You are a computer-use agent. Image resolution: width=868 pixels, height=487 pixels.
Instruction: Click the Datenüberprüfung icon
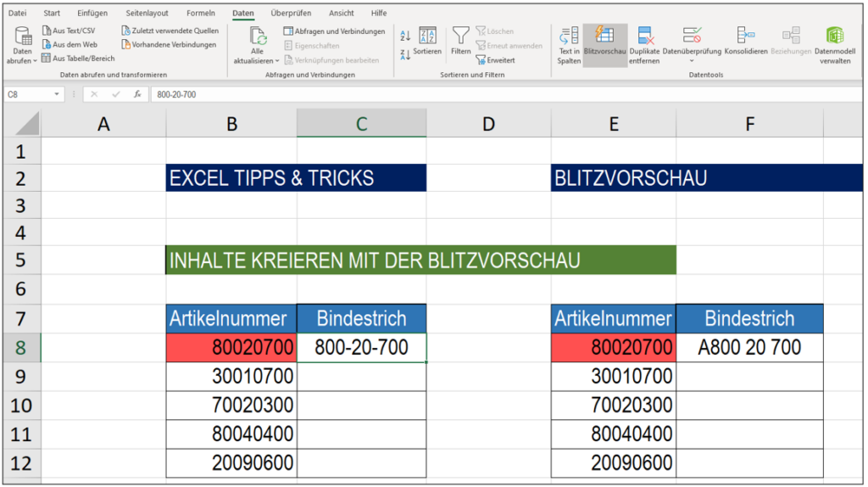(x=692, y=36)
